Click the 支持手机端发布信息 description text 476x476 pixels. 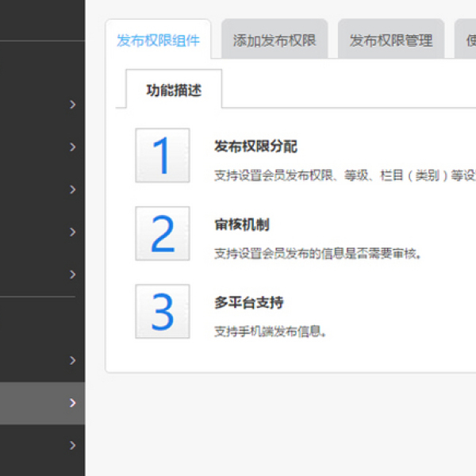[x=271, y=332]
